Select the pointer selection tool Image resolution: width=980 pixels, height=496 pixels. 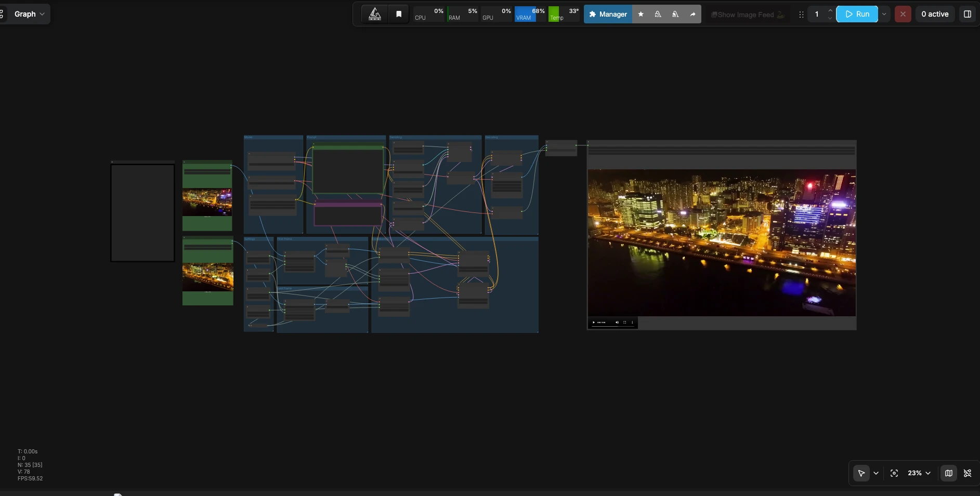click(861, 473)
